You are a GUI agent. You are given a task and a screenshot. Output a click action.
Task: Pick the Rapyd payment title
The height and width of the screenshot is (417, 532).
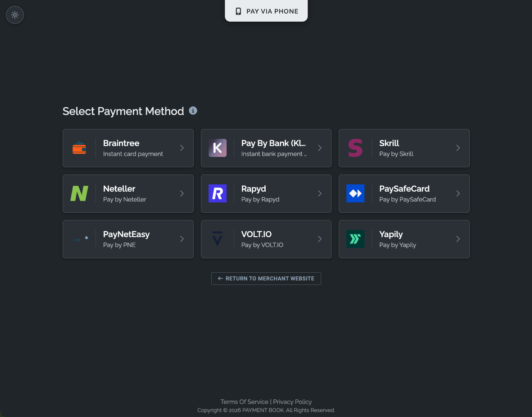[254, 189]
